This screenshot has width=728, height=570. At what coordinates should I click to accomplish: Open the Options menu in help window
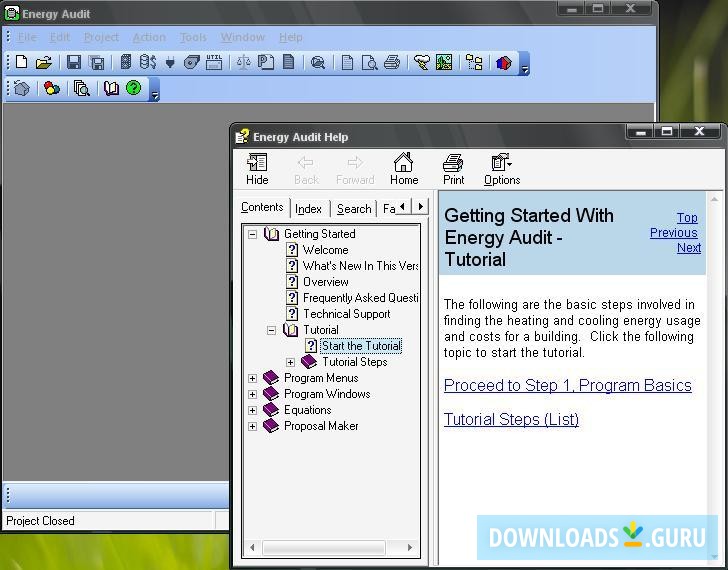coord(502,169)
